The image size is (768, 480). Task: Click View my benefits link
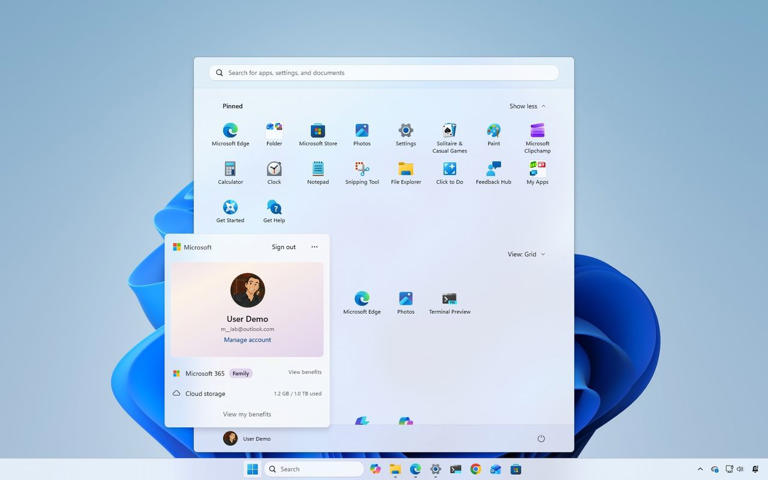[x=247, y=414]
